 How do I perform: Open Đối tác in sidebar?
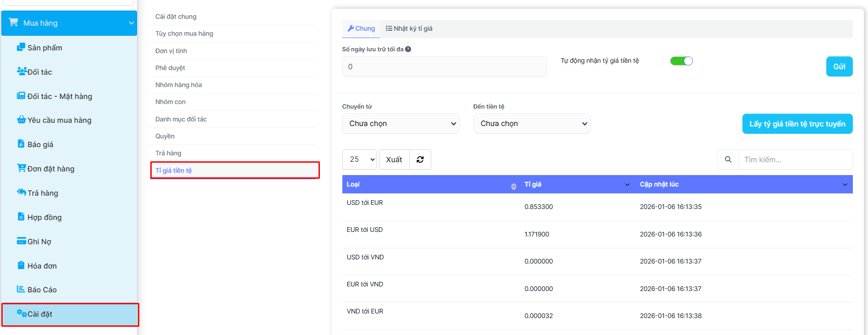click(39, 72)
